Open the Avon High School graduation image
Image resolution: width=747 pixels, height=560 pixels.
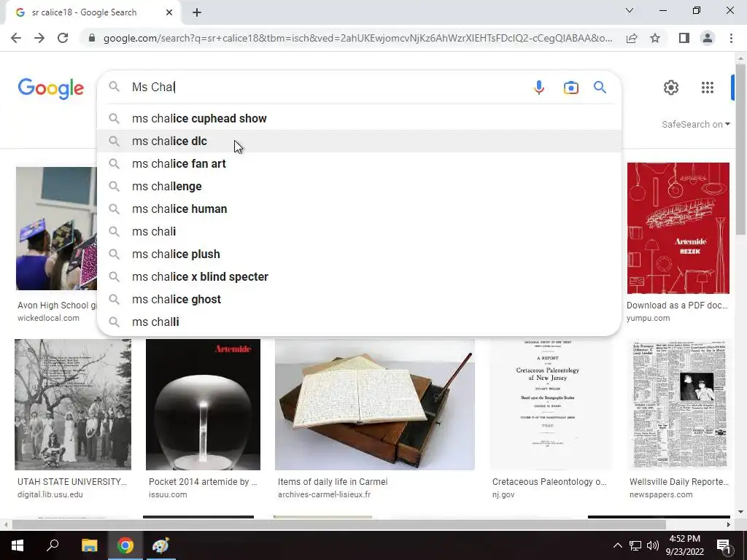(56, 228)
